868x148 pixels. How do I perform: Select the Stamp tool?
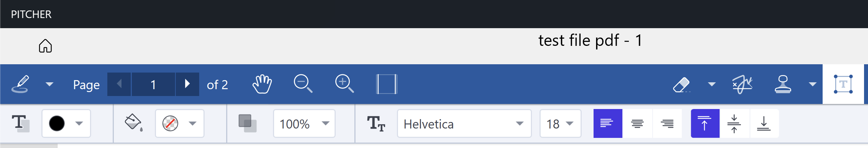[x=783, y=85]
